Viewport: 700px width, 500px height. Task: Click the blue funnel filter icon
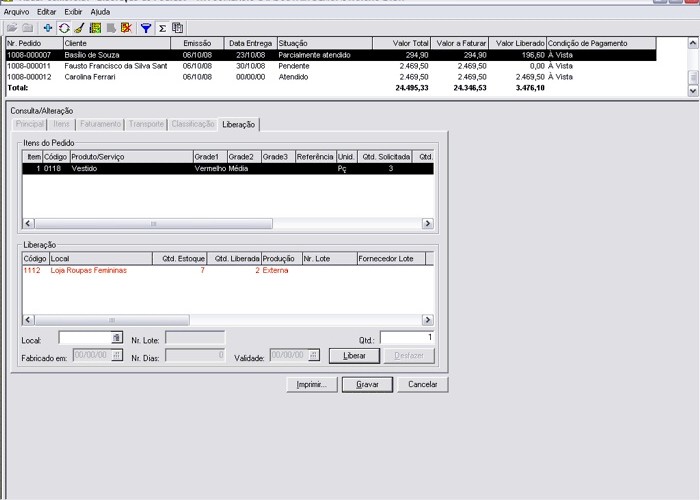[x=146, y=28]
